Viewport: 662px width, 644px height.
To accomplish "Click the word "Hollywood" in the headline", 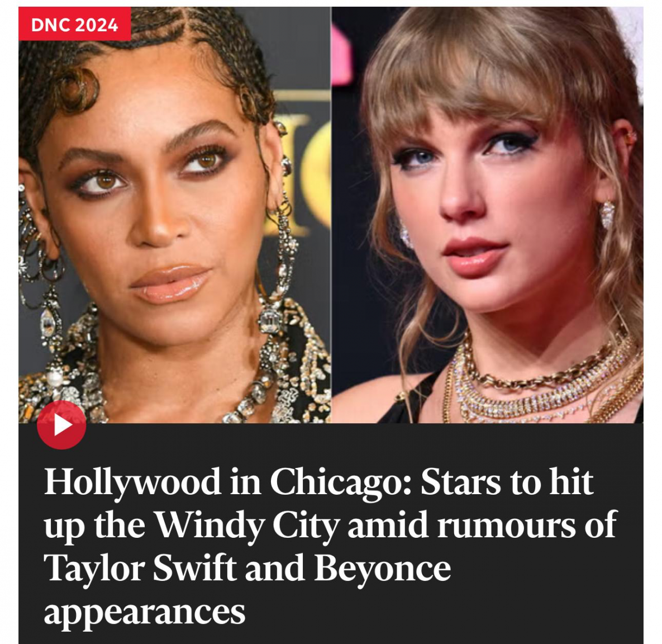I will (132, 483).
